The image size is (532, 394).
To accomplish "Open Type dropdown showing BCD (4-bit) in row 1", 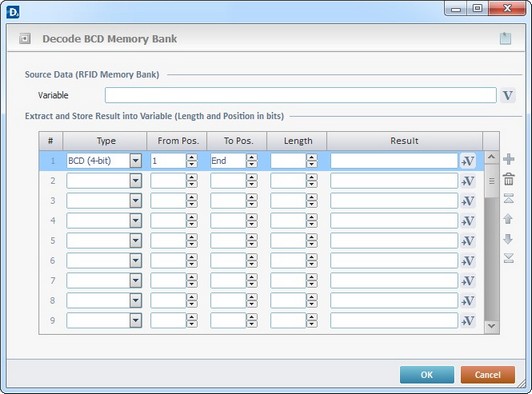I will click(x=136, y=161).
